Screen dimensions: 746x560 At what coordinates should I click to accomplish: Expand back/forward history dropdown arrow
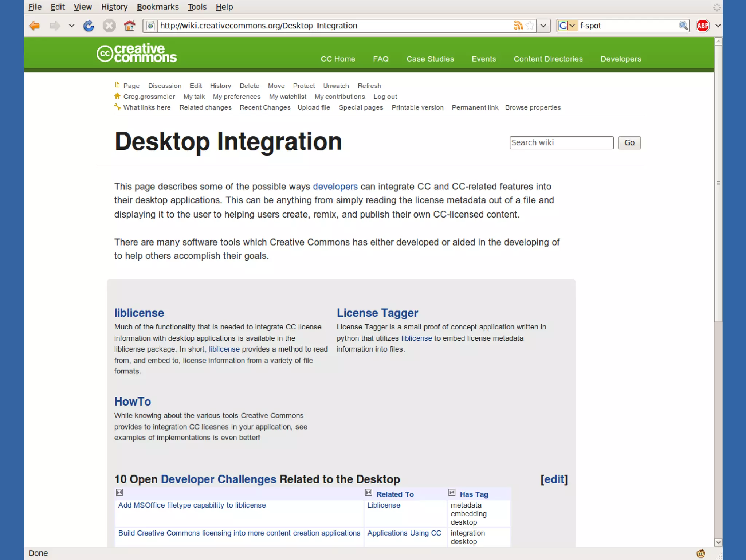pyautogui.click(x=71, y=26)
